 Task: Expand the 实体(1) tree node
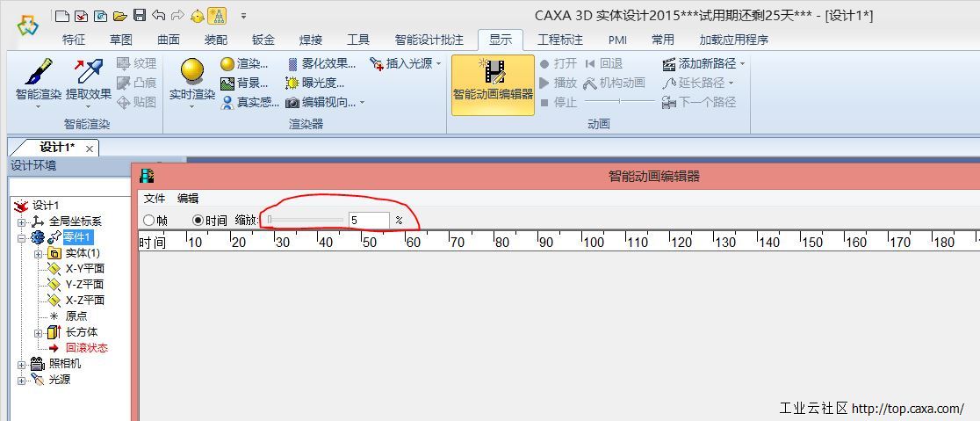click(x=38, y=254)
